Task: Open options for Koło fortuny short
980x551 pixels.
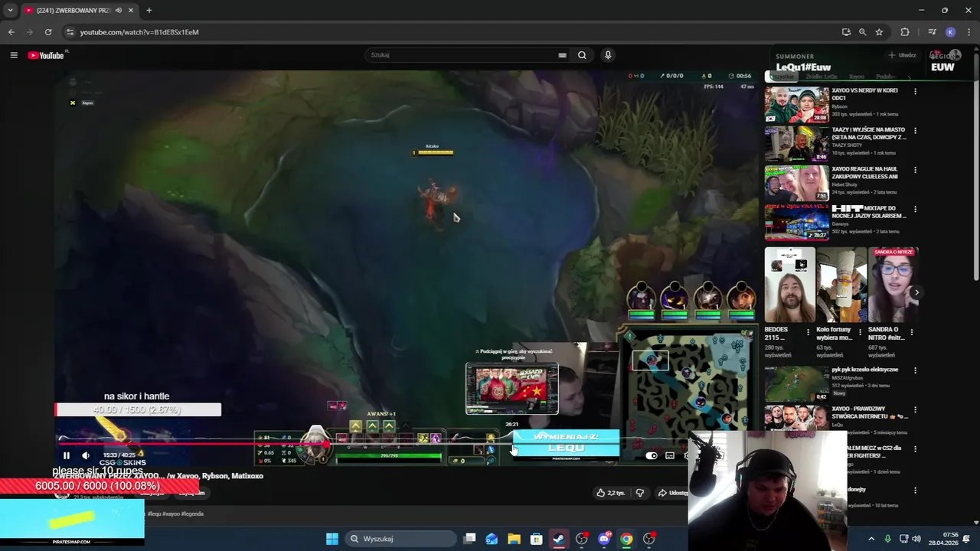Action: pos(860,332)
